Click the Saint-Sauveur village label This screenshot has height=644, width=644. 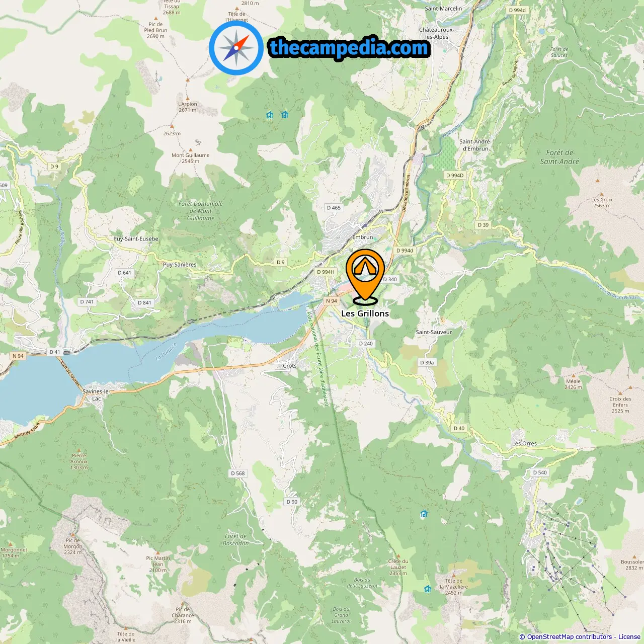tap(434, 332)
